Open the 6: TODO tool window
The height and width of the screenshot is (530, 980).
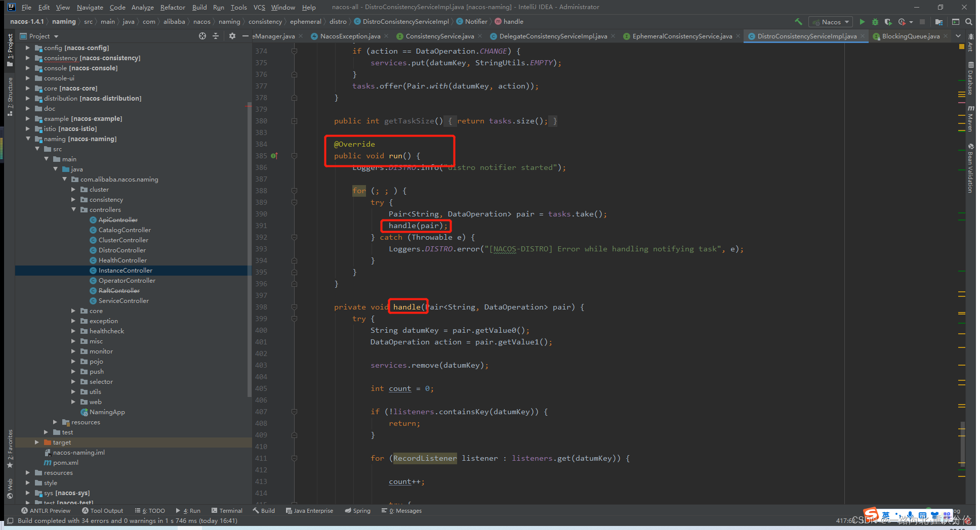point(150,511)
